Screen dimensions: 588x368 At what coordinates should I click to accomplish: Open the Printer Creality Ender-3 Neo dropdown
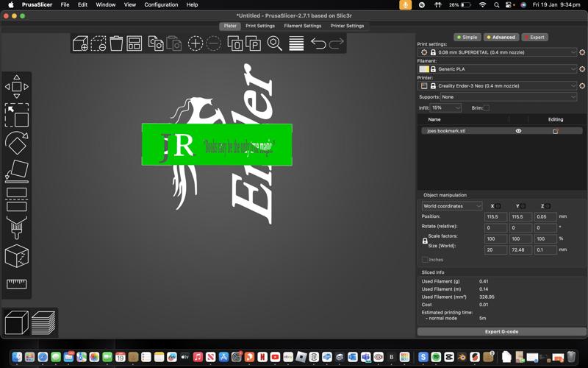pyautogui.click(x=498, y=86)
